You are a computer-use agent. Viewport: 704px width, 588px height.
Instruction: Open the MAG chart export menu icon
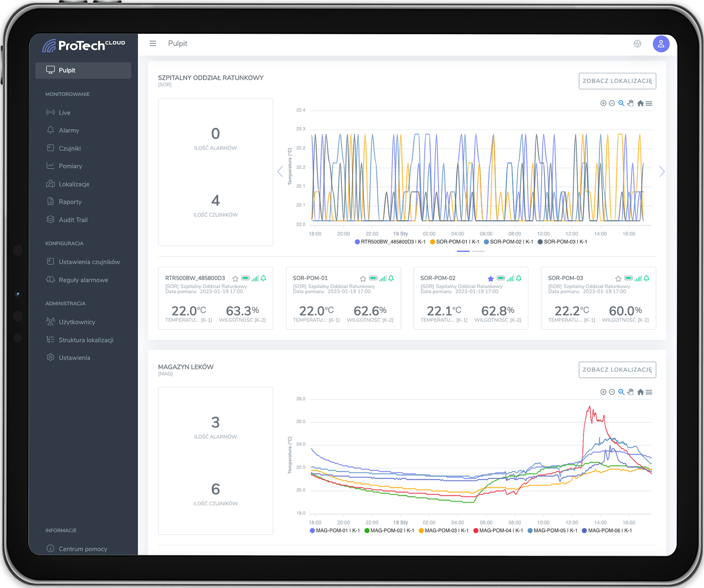coord(649,392)
